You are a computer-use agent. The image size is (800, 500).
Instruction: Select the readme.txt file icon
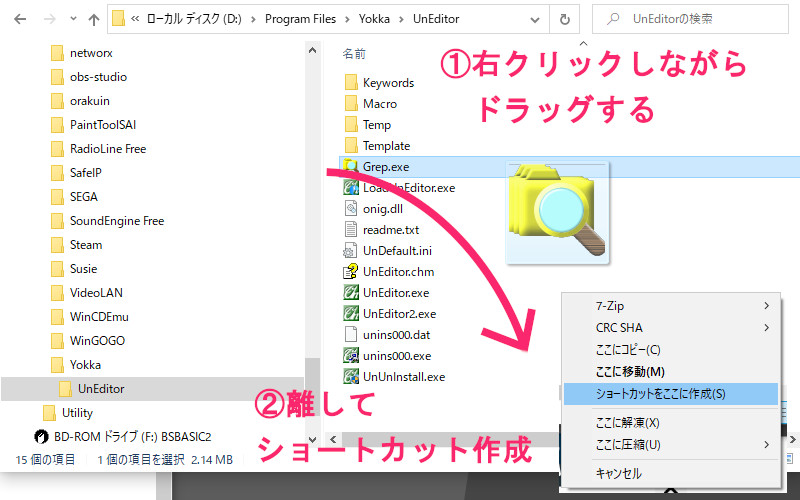tap(351, 229)
